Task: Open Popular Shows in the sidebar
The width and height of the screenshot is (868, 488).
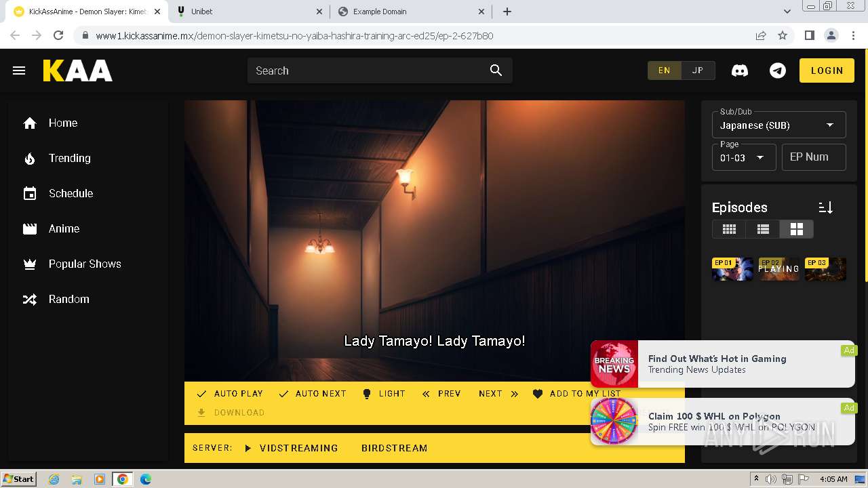Action: tap(85, 264)
